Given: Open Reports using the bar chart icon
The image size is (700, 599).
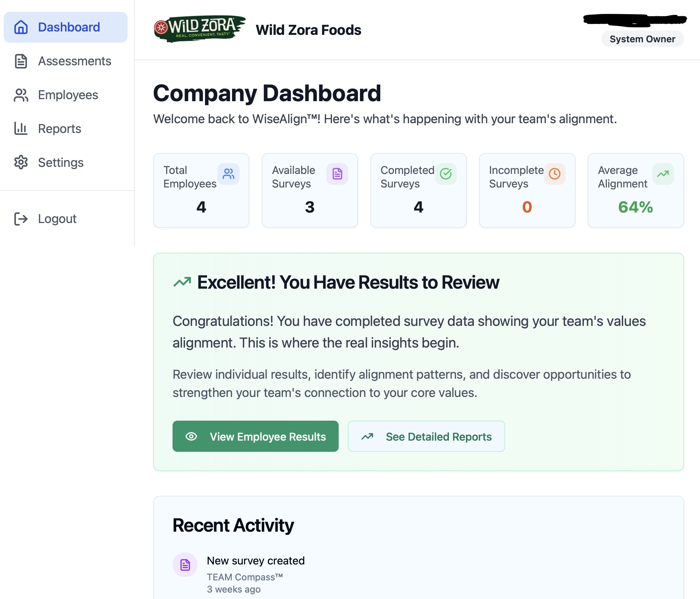Looking at the screenshot, I should [x=21, y=129].
